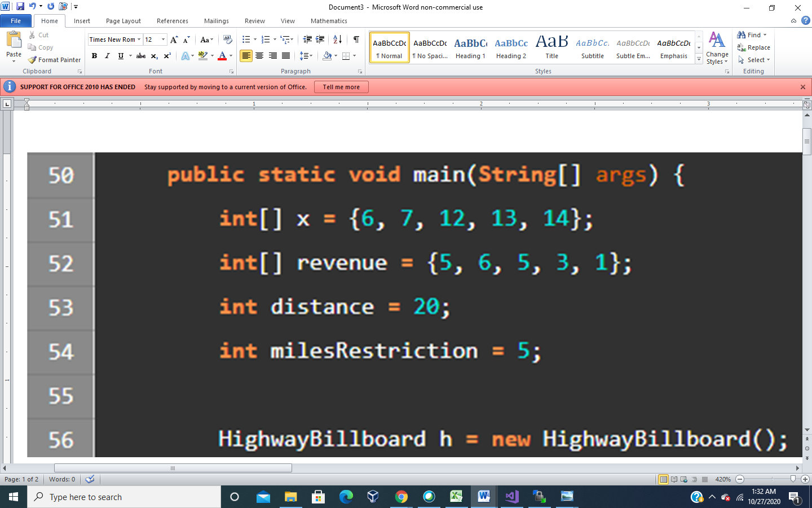Screen dimensions: 812x508
Task: Expand the bullets list dropdown
Action: pos(255,40)
